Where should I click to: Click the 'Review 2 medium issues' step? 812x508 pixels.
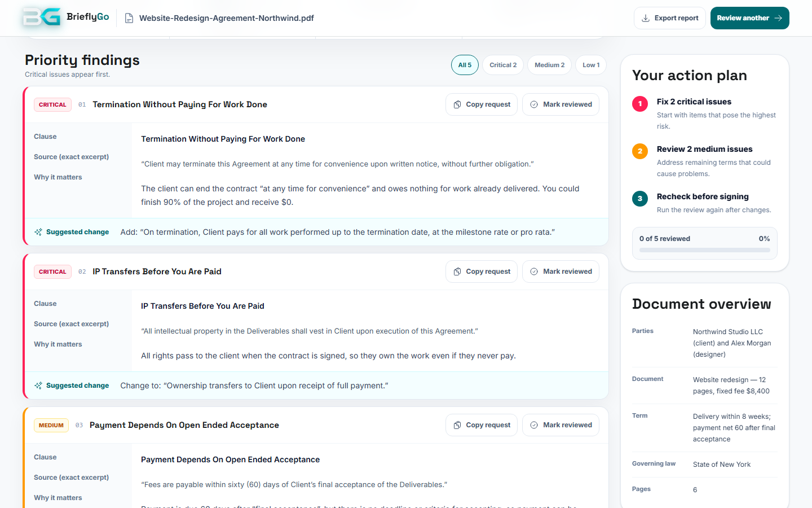tap(705, 149)
